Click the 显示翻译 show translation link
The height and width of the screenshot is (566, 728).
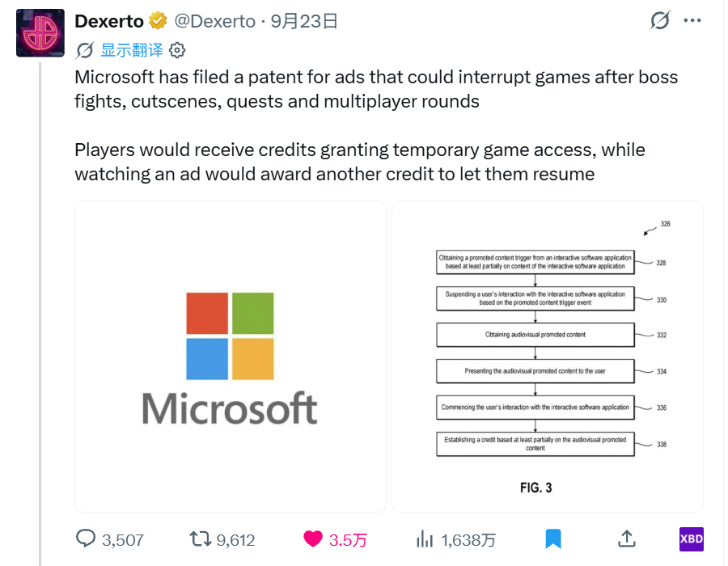(132, 50)
